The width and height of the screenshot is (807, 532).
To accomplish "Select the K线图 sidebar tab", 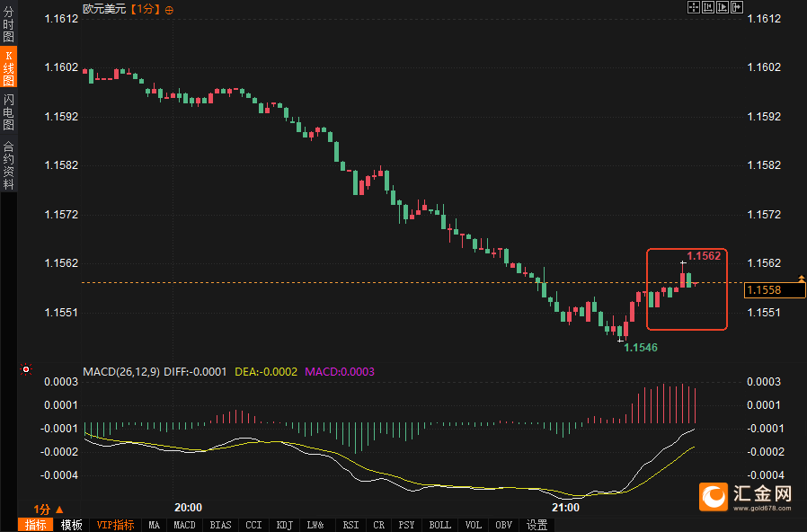I will click(9, 68).
